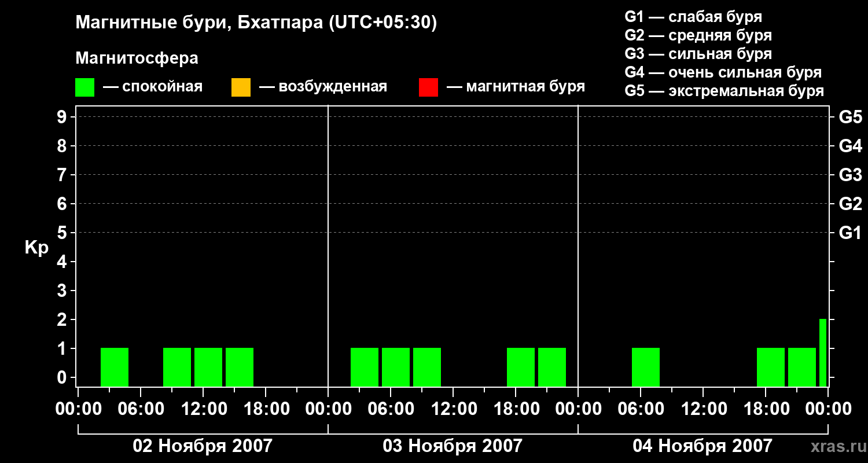868x463 pixels.
Task: Click the 'G5 — экстремальная буря' legend line
Action: click(724, 91)
